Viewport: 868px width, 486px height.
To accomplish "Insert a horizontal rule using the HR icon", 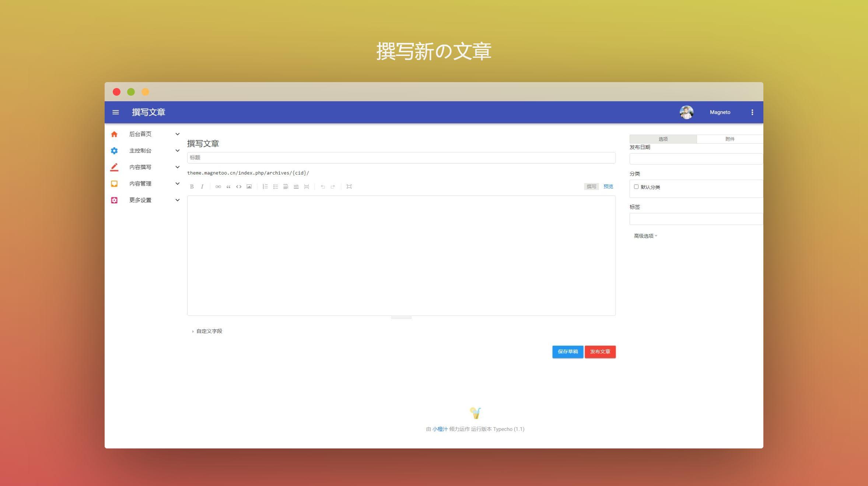I will click(x=296, y=187).
